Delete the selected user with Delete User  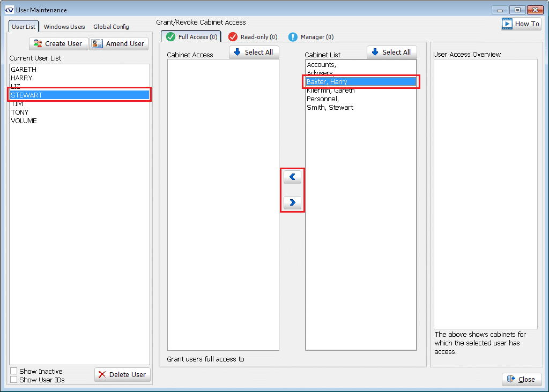122,374
